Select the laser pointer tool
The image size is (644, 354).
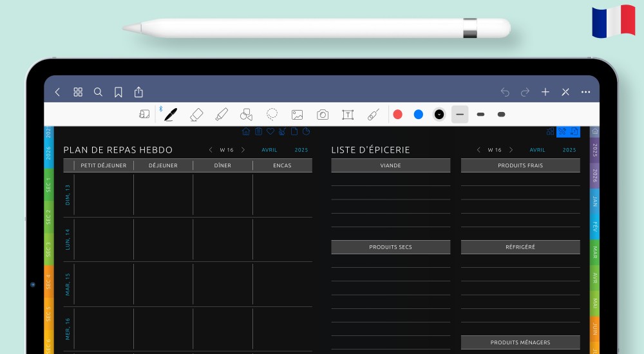coord(374,115)
